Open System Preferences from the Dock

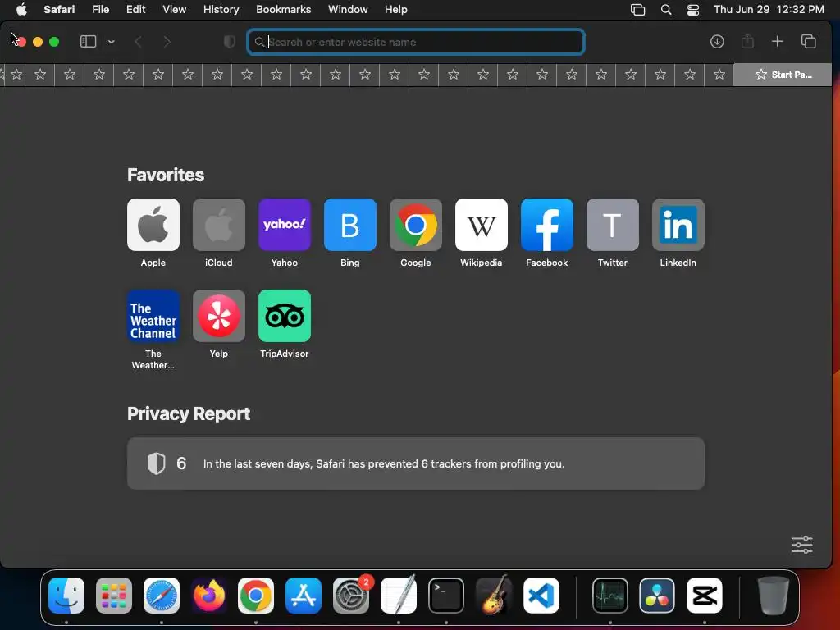coord(351,596)
